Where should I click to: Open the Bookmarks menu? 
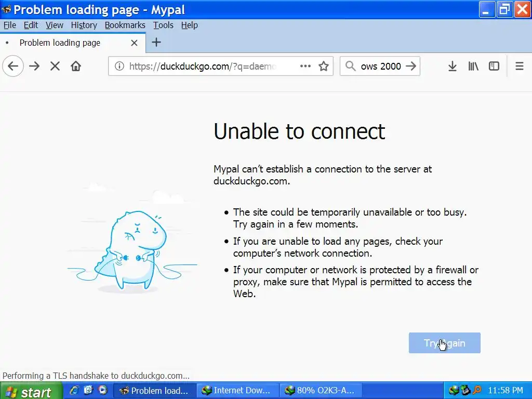pos(125,25)
